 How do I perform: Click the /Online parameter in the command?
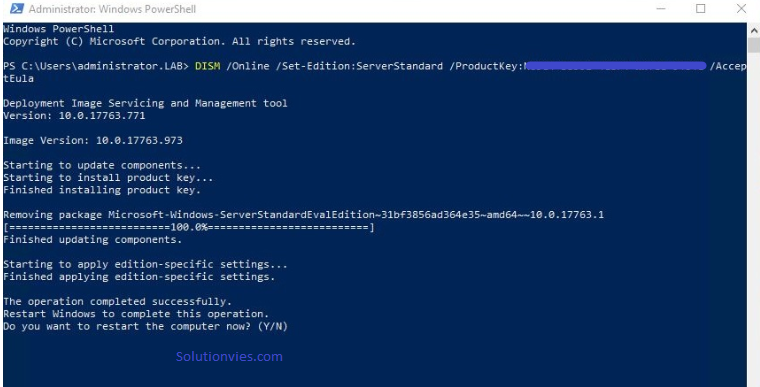click(x=248, y=66)
